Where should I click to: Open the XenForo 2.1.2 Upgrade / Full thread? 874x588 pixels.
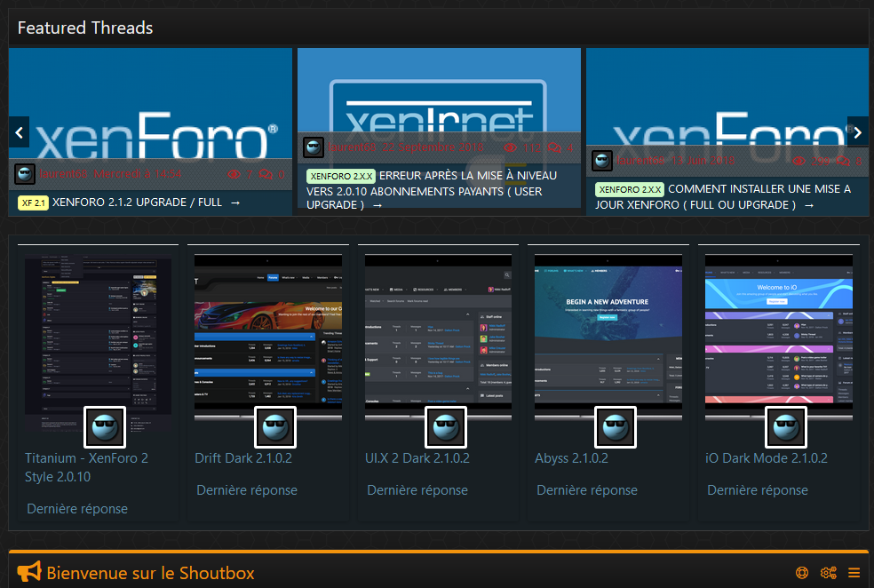point(137,203)
